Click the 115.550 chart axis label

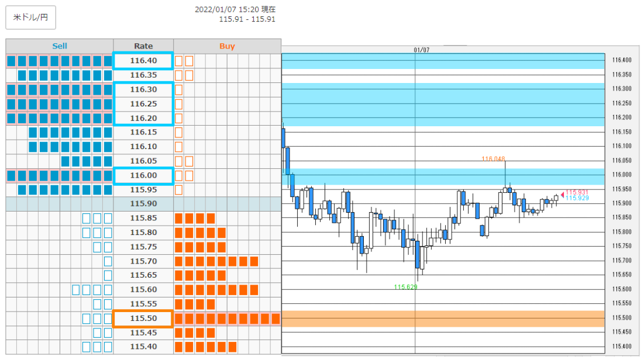pos(622,303)
